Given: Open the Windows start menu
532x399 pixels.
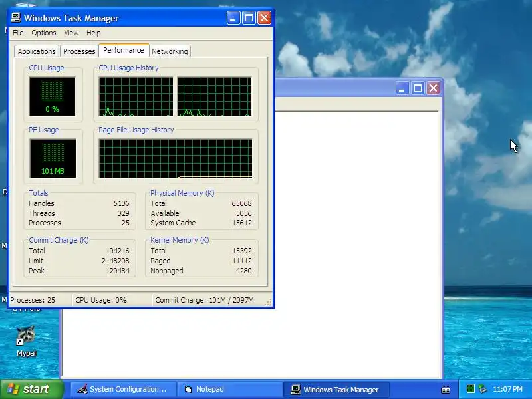Looking at the screenshot, I should click(x=31, y=389).
